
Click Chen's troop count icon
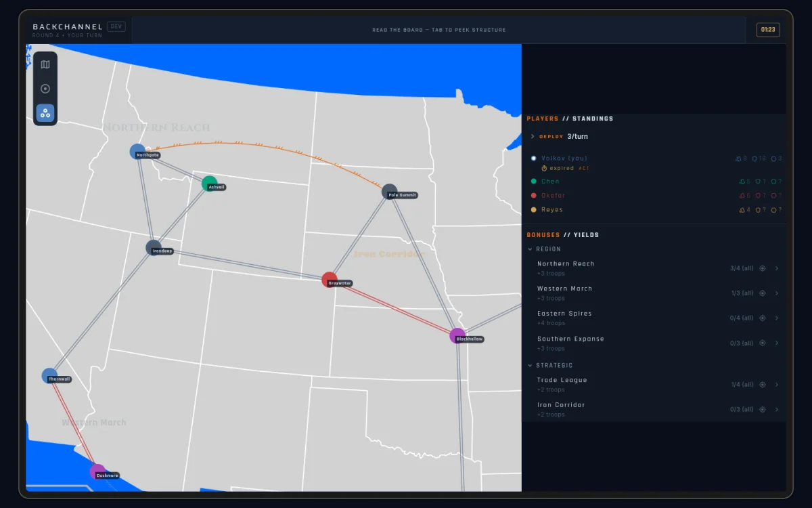point(742,182)
